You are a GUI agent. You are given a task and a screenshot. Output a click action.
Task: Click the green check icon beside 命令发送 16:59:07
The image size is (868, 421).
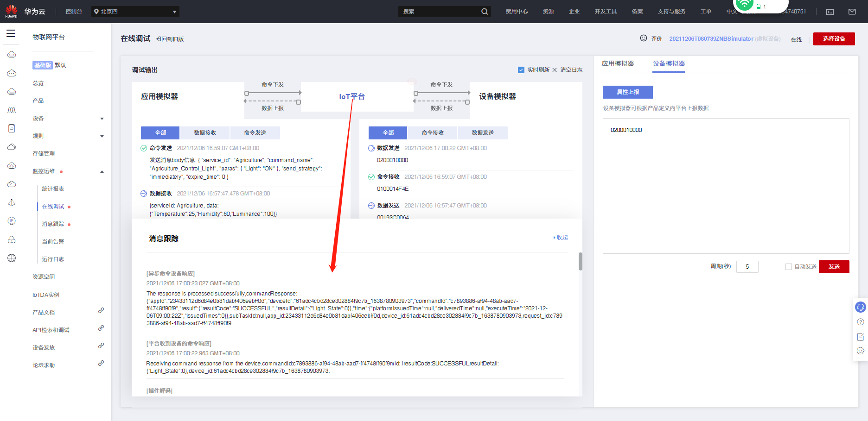click(144, 148)
